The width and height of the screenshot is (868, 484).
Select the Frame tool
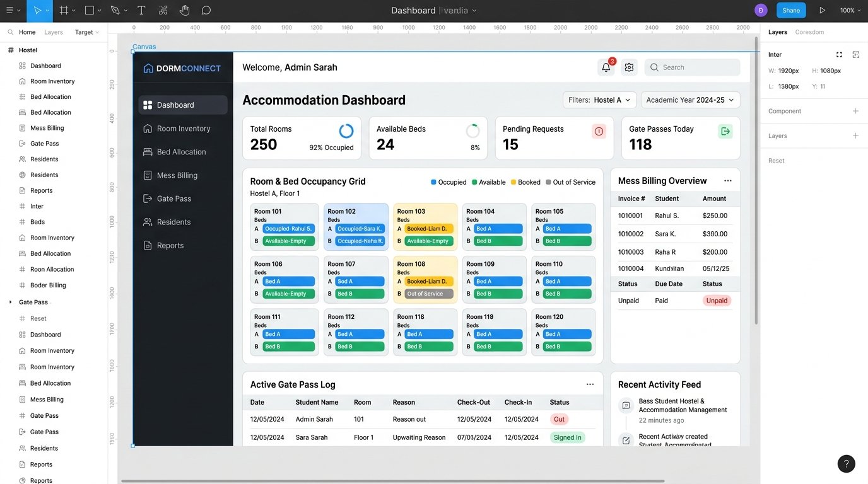[64, 11]
